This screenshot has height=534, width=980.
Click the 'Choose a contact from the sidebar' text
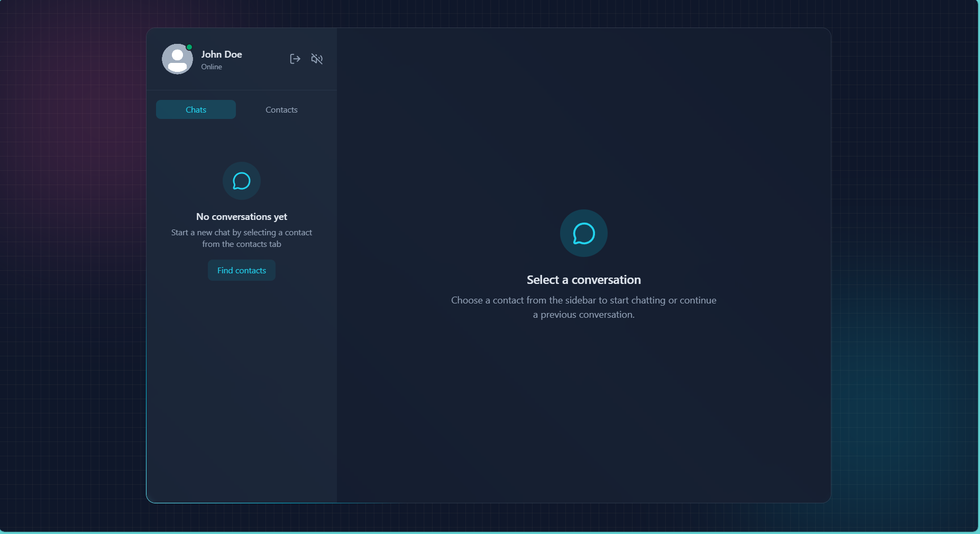coord(584,307)
